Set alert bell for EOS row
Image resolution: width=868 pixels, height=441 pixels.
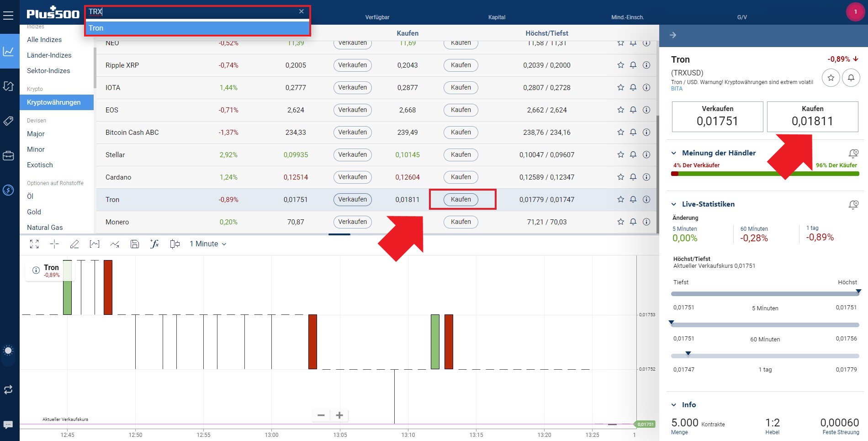click(633, 110)
